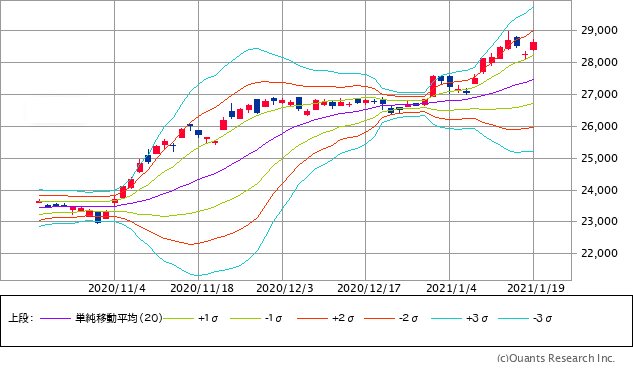The height and width of the screenshot is (371, 633).
Task: Click the 29,000 price axis label
Action: (599, 30)
